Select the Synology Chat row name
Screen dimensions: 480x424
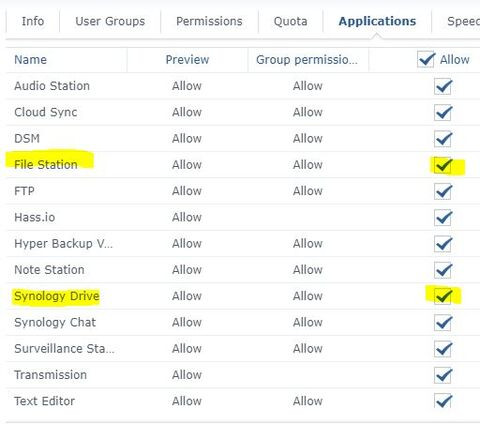click(55, 322)
